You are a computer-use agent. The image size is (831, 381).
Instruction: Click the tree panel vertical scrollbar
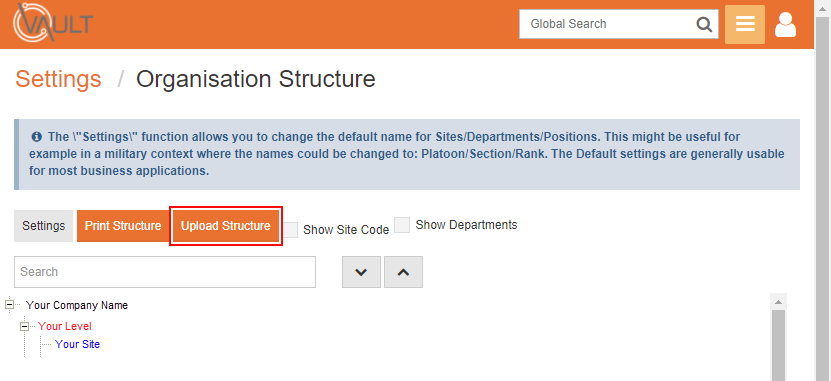point(778,344)
